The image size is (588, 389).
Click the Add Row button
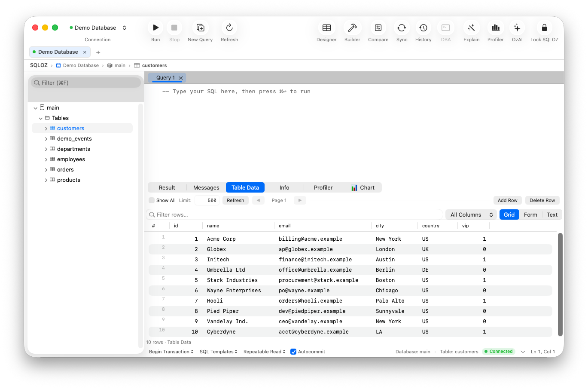(x=507, y=200)
